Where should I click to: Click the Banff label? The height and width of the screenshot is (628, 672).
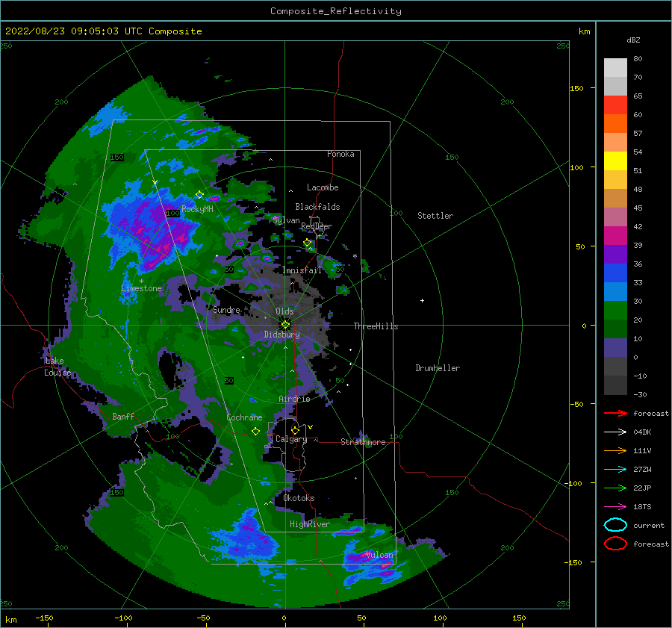(x=123, y=416)
